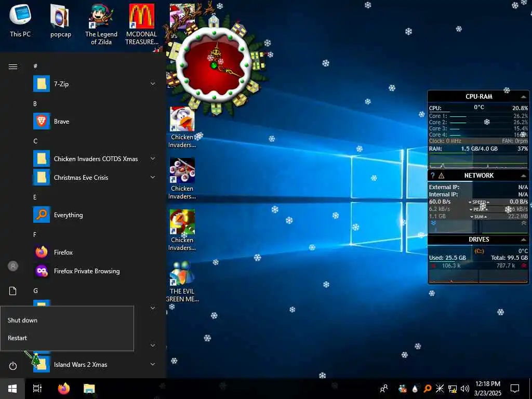
Task: Expand the 7-Zip folder chevron
Action: [153, 84]
